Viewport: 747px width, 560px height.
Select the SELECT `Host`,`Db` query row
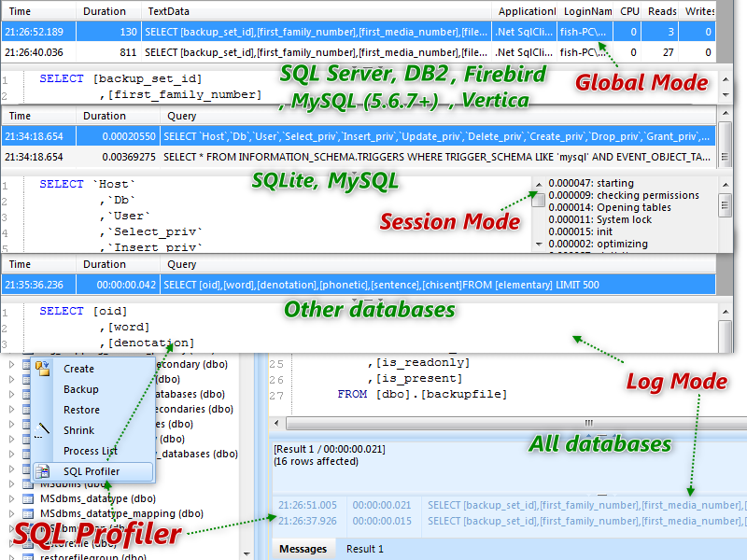coord(359,136)
